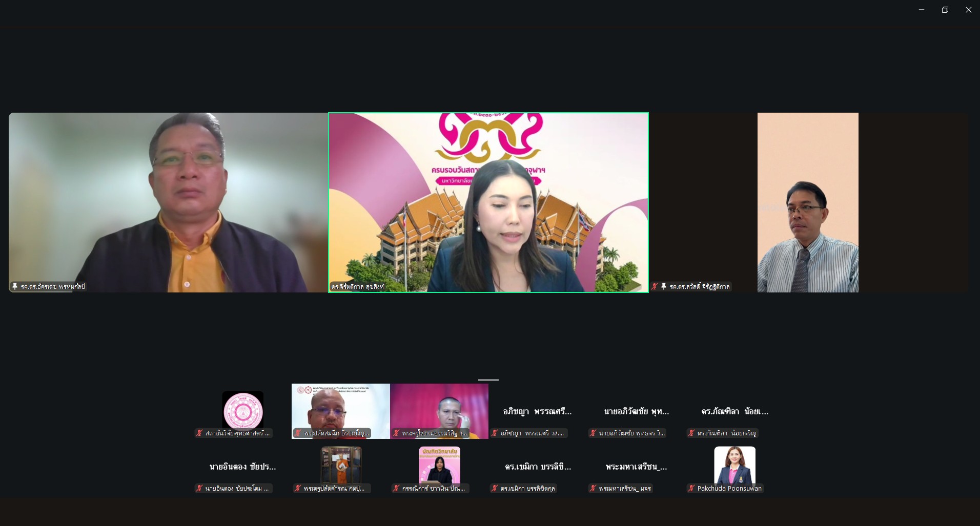Click muted mic icon of รศ.ดร.สวัสดิ์ จิรัฏฐิติกาล
This screenshot has width=980, height=526.
(x=655, y=287)
